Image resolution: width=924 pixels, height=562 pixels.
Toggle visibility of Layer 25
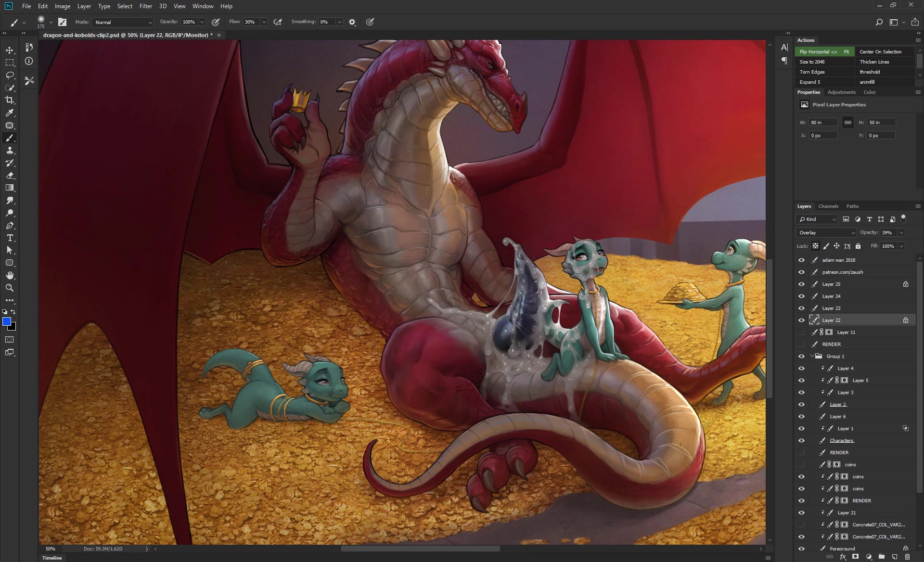pyautogui.click(x=801, y=284)
